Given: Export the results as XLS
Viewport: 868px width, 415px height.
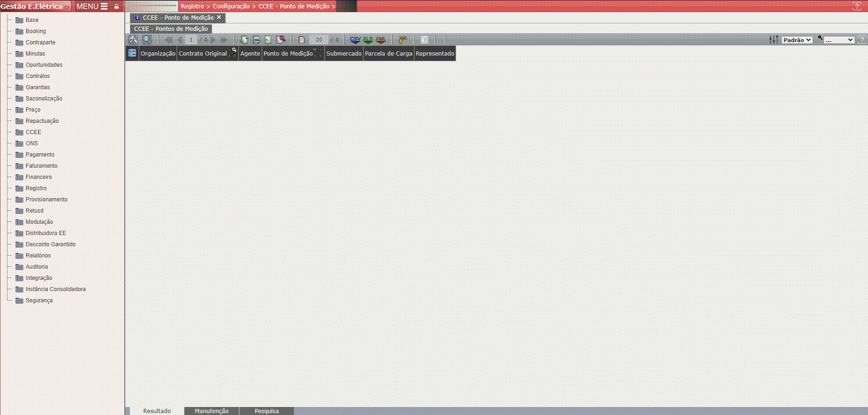Looking at the screenshot, I should click(x=368, y=40).
